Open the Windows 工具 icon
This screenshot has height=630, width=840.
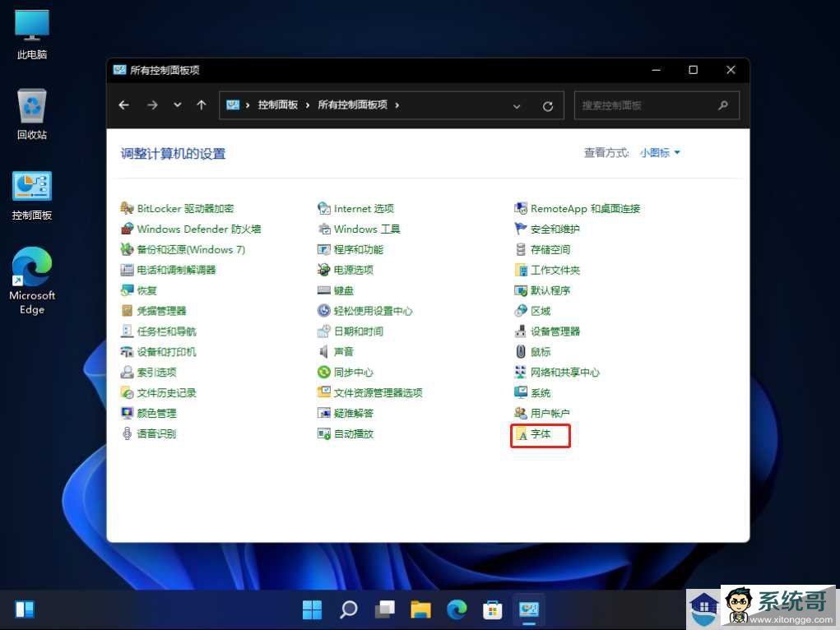(x=323, y=229)
